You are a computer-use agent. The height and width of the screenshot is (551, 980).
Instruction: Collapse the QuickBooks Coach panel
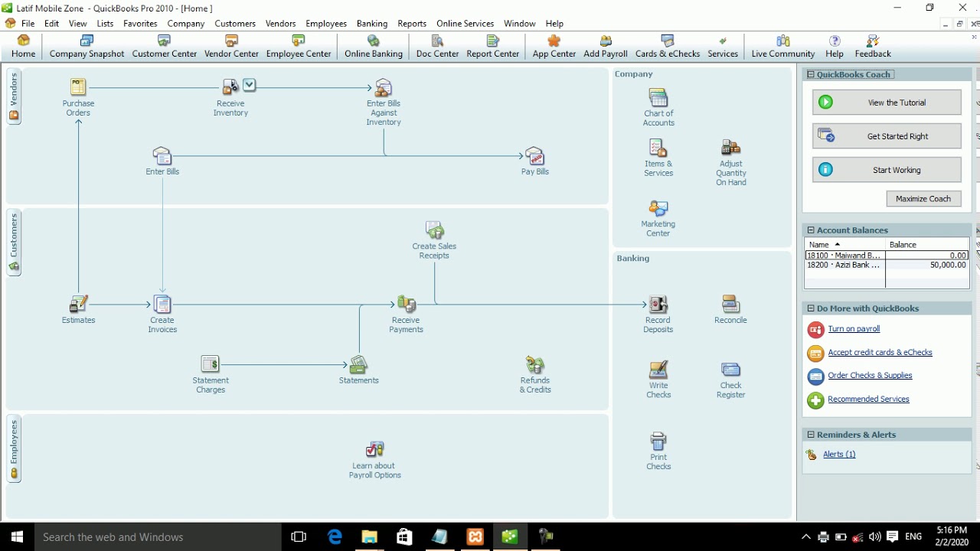pos(811,74)
